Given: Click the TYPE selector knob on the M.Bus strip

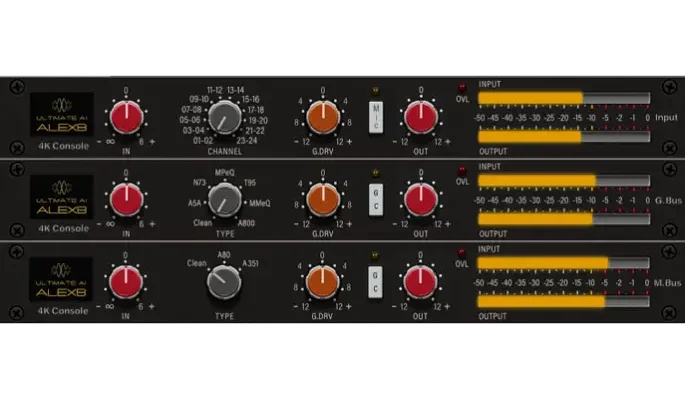Looking at the screenshot, I should pyautogui.click(x=224, y=284).
